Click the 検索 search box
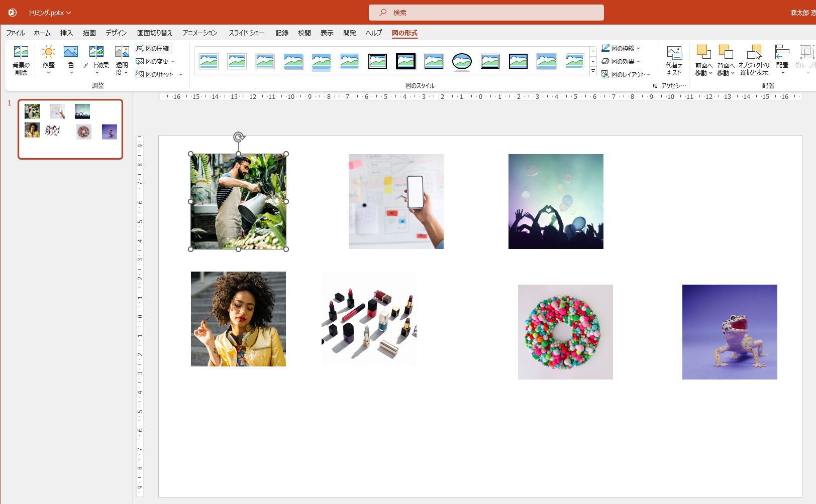Viewport: 816px width, 504px height. [x=486, y=13]
